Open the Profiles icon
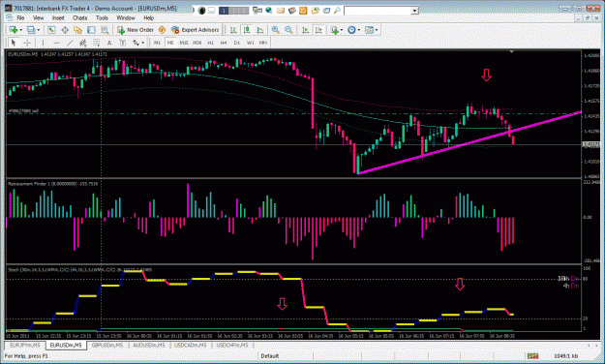Image resolution: width=605 pixels, height=364 pixels. pyautogui.click(x=31, y=30)
